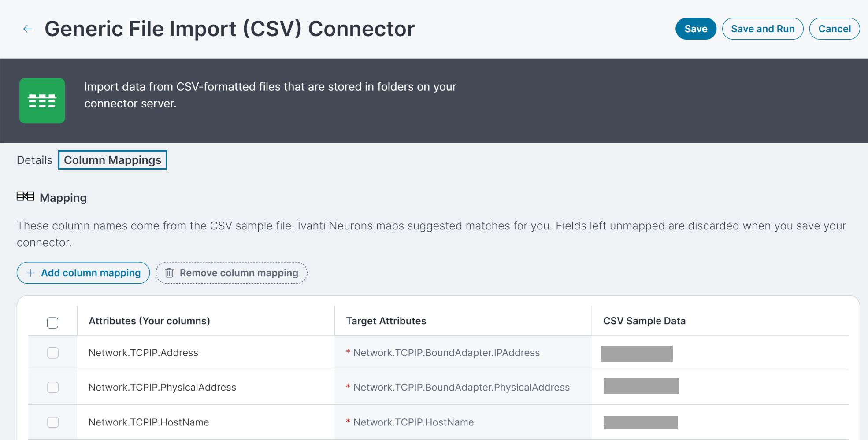
Task: Click the trash icon in Remove column mapping
Action: pyautogui.click(x=169, y=273)
